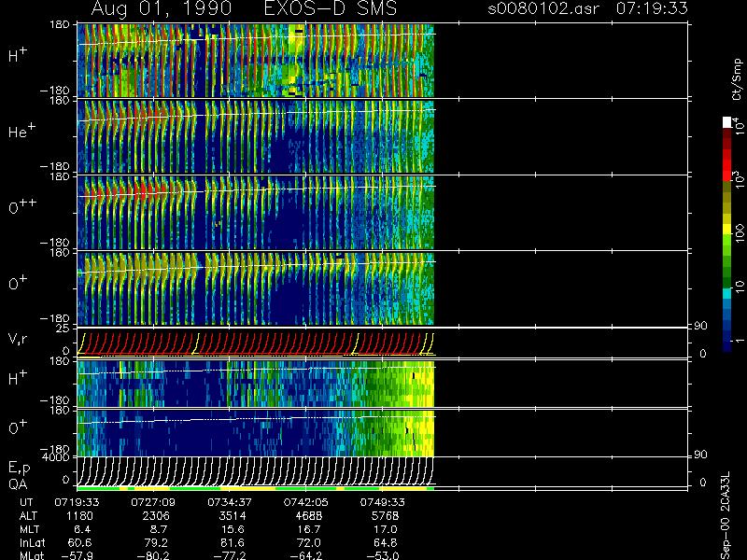Pick the cyan color bar segment near 10

coord(727,293)
